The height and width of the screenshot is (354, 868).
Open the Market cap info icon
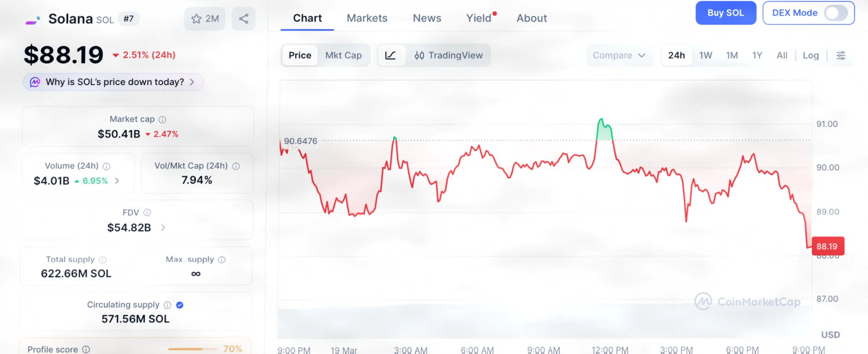162,120
